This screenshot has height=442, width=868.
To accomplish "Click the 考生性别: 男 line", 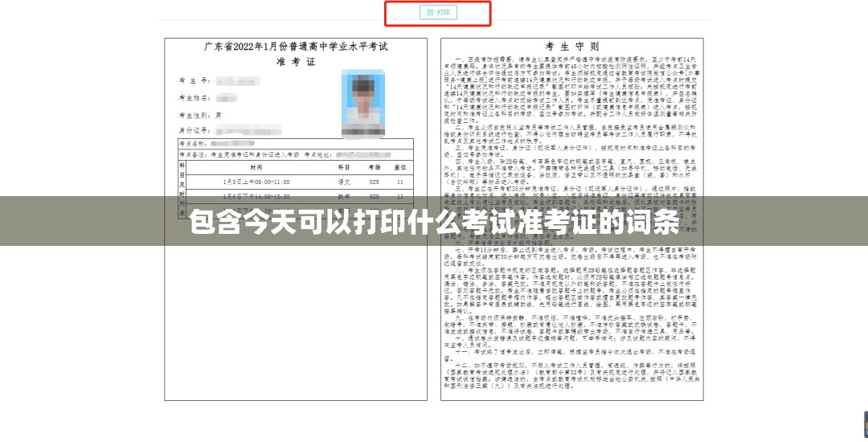I will pos(200,115).
